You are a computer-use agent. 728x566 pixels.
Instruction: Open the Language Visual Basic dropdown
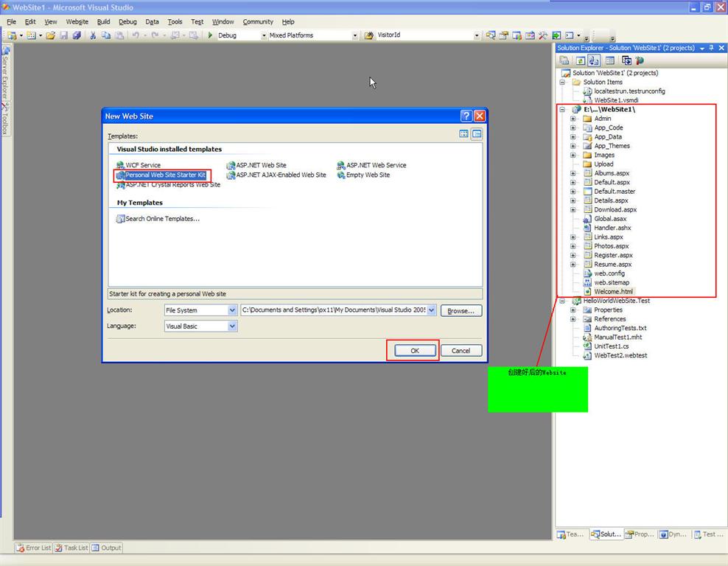pos(232,326)
